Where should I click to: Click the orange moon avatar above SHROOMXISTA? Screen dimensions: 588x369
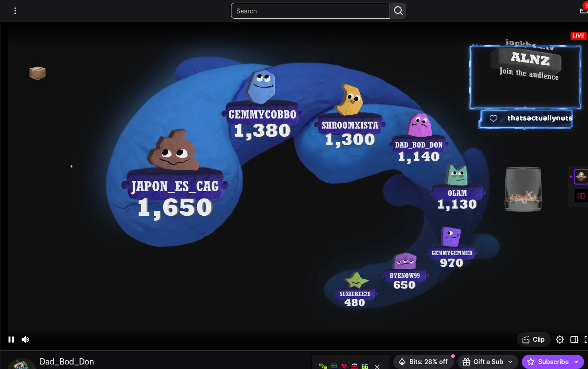349,100
